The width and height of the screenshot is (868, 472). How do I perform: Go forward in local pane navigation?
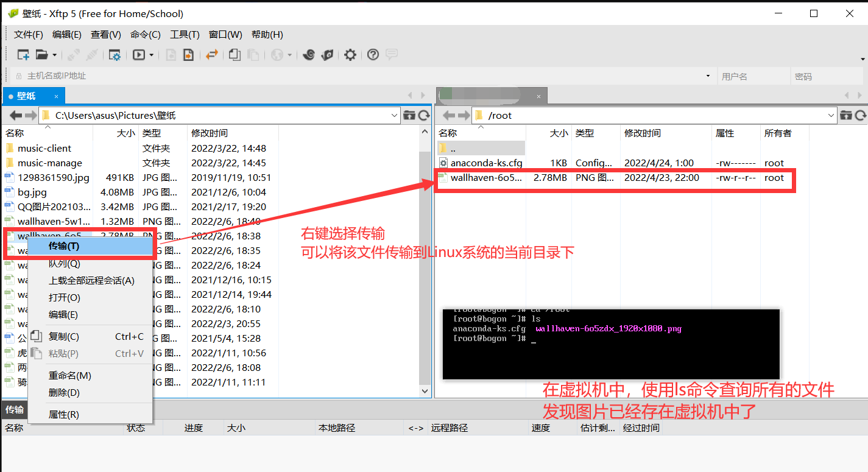coord(30,115)
